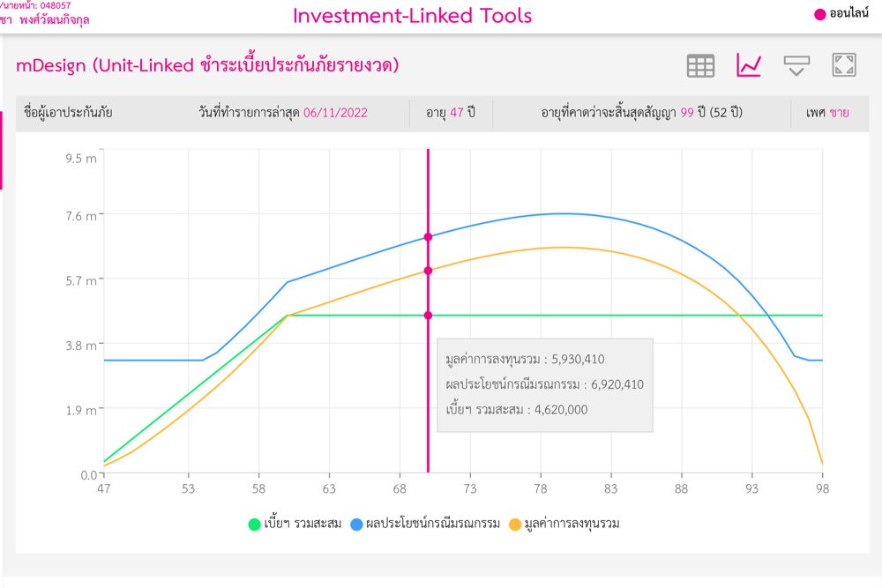Click the blue legend dot for ผลประโยชน์กรณีมรณกรรม
882x588 pixels.
pos(357,525)
